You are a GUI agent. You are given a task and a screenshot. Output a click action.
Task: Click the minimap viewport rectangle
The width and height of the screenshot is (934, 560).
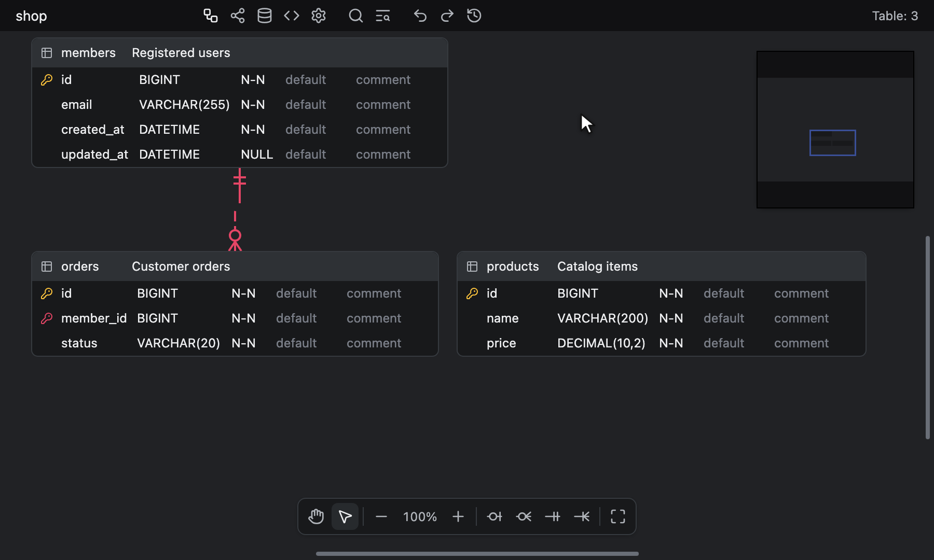833,143
